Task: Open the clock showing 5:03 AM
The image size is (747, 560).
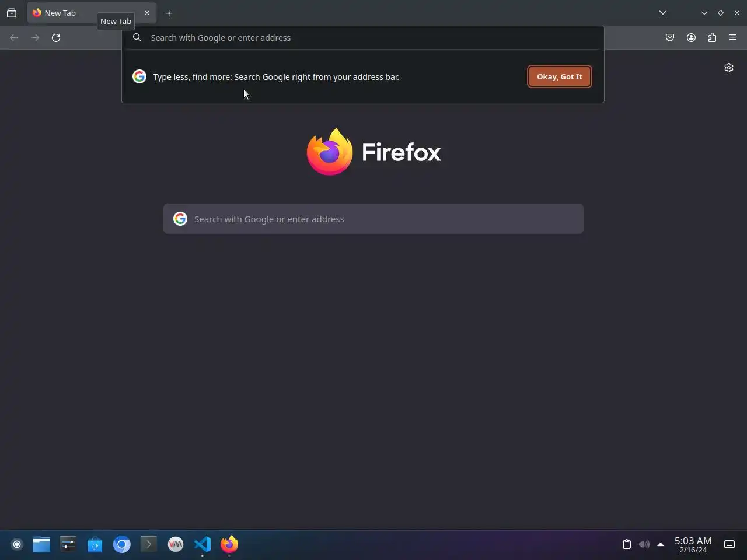Action: [693, 544]
